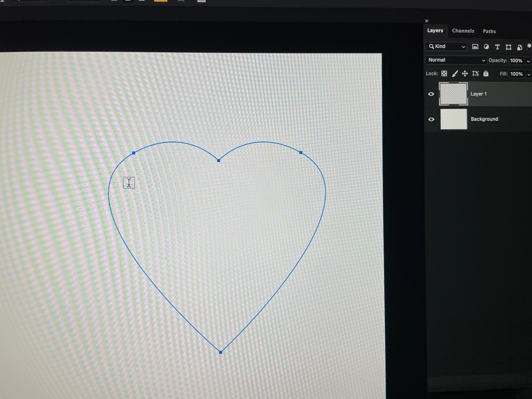
Task: Hide Layer 1 using eye icon
Action: (x=431, y=94)
